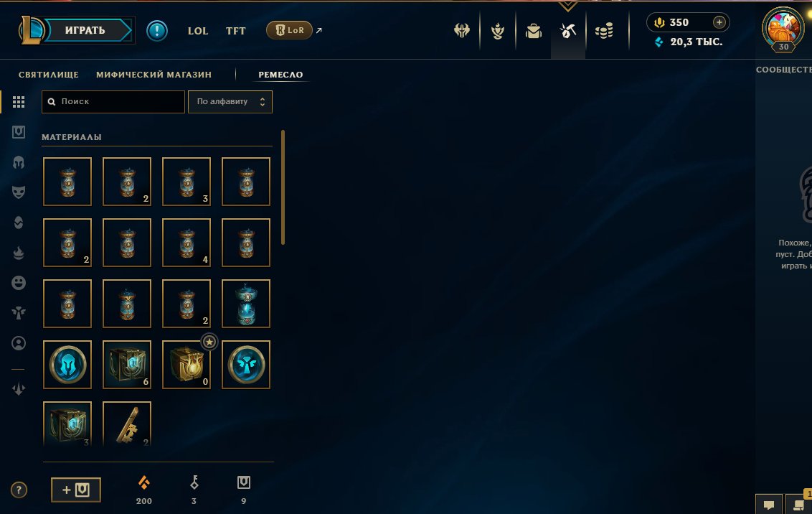Select the TFT link in header

point(235,31)
